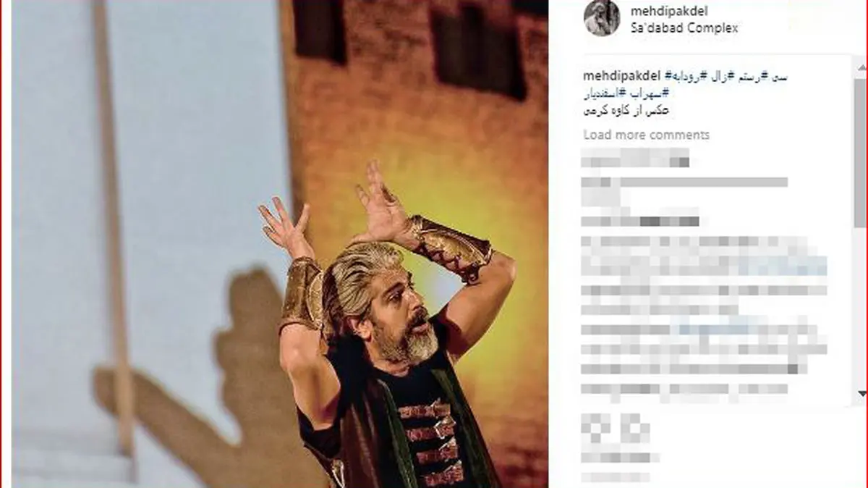Click the blurred likes count below icons
Screen dimensions: 868x488
621,457
